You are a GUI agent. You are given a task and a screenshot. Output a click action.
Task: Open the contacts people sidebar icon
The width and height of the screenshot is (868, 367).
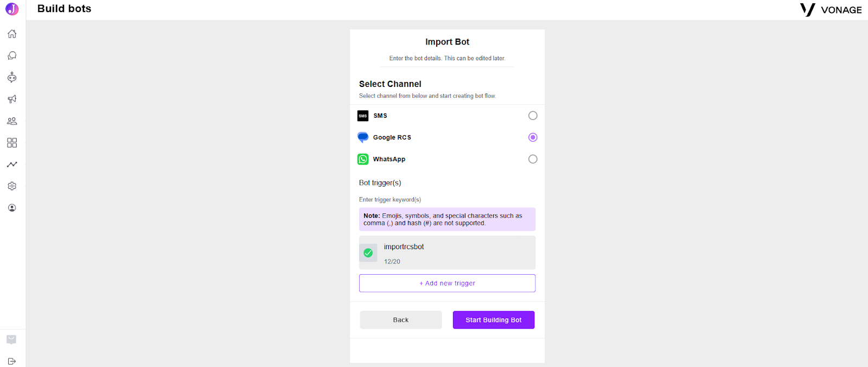(12, 121)
